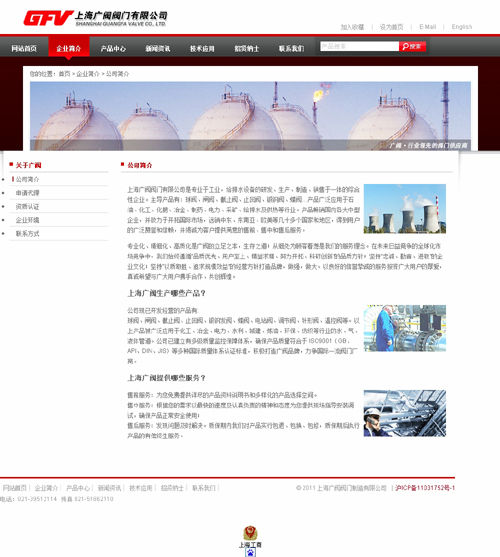
Task: Open 联系我们 in navigation bar
Action: [291, 48]
